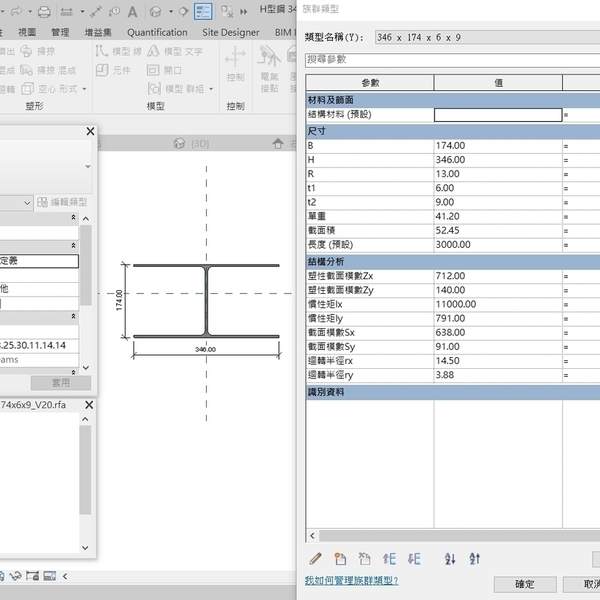Viewport: 600px width, 600px height.
Task: Open the 管理 ribbon tab
Action: pyautogui.click(x=60, y=32)
